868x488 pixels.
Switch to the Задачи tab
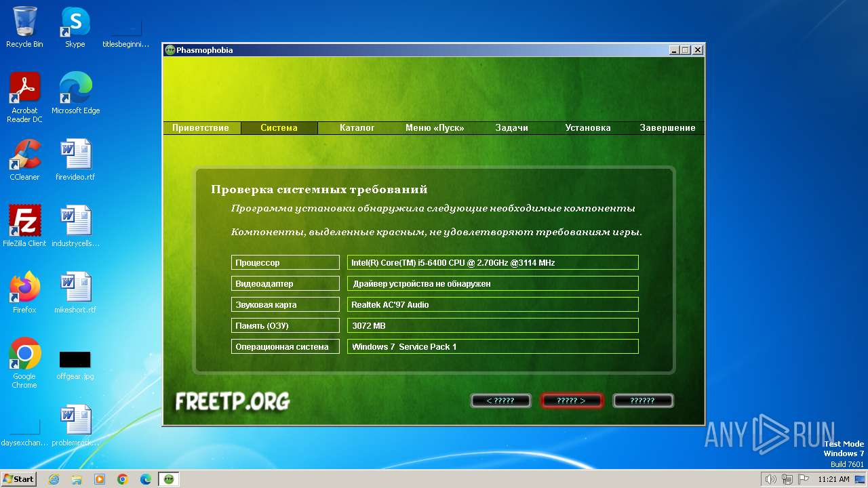point(511,127)
